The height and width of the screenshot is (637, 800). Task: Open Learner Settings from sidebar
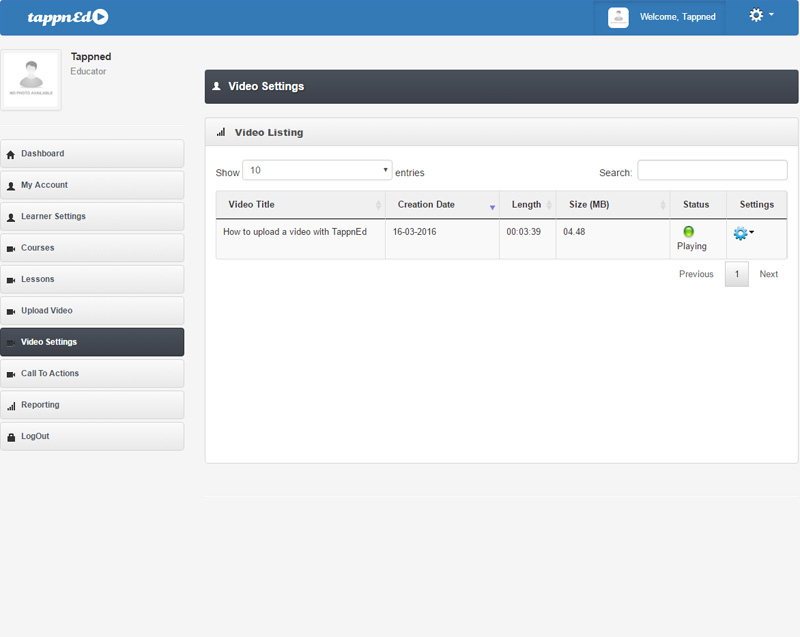[x=92, y=217]
